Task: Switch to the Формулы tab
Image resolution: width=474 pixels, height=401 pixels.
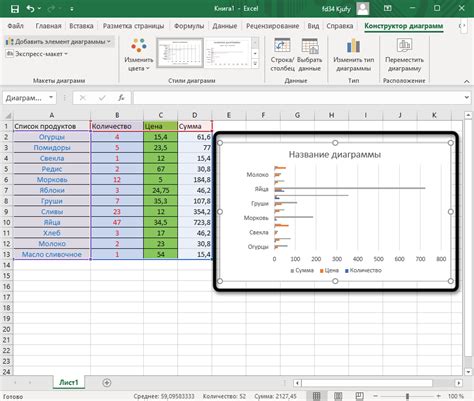Action: tap(189, 26)
